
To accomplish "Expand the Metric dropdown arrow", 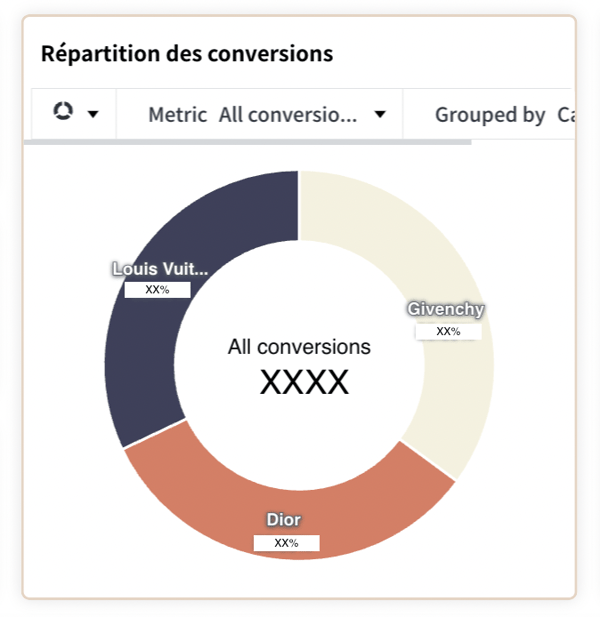I will 380,115.
